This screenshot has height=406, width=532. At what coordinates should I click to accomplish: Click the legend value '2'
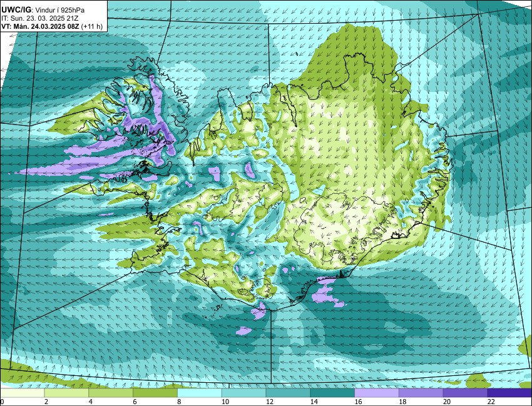46,402
